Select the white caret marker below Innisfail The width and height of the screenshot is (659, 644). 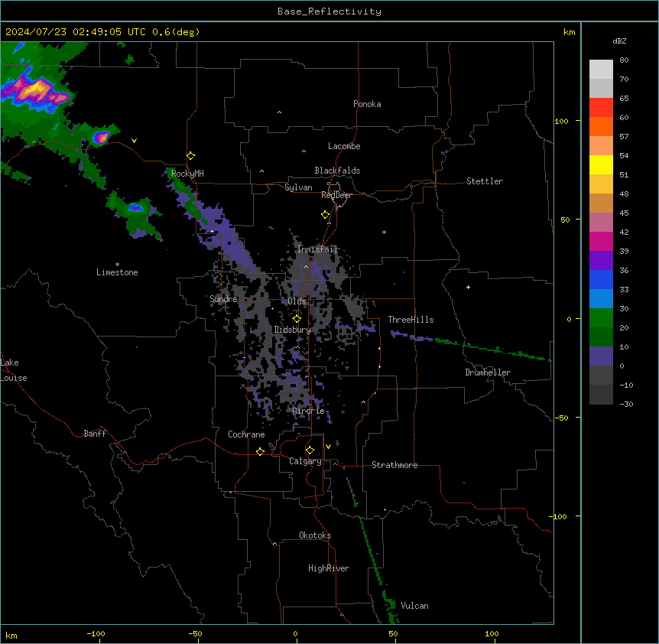306,266
